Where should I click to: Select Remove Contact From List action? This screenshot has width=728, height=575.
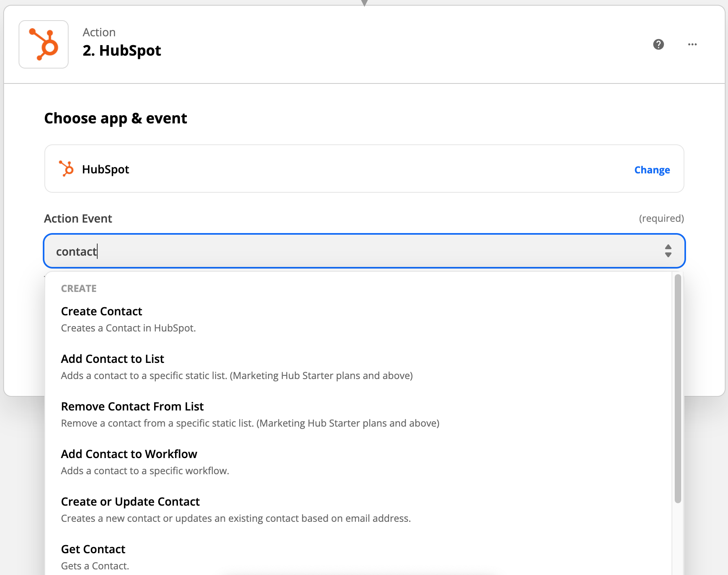pos(358,415)
